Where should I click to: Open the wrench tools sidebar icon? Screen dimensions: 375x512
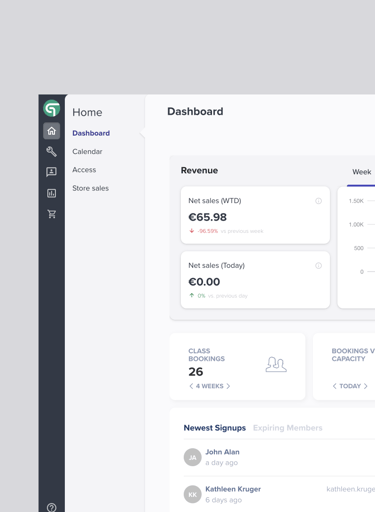pyautogui.click(x=51, y=152)
